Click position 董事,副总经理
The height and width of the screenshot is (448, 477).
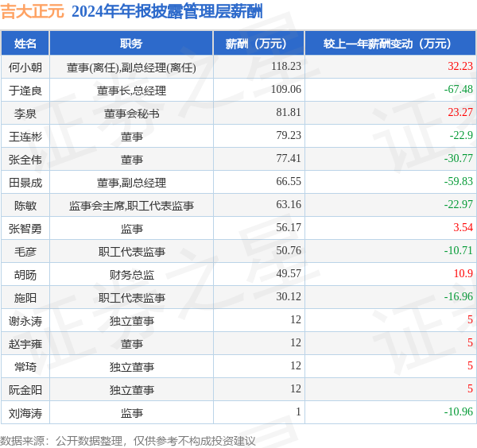coord(131,183)
